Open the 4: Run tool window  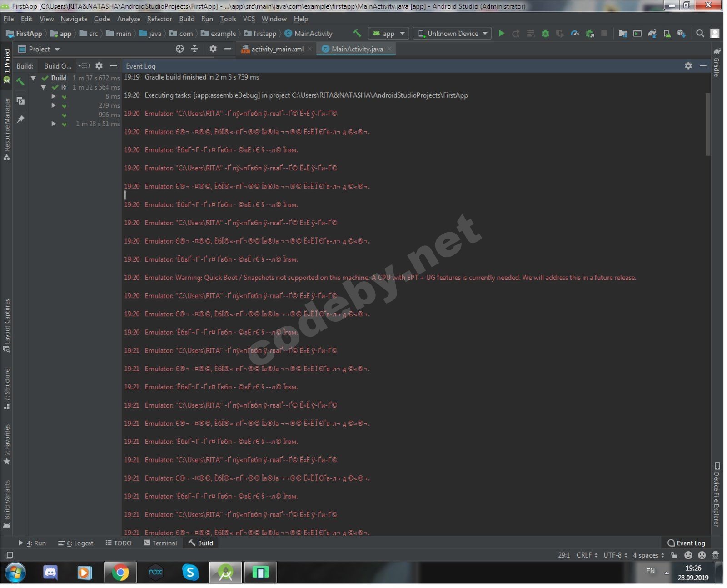(x=32, y=543)
